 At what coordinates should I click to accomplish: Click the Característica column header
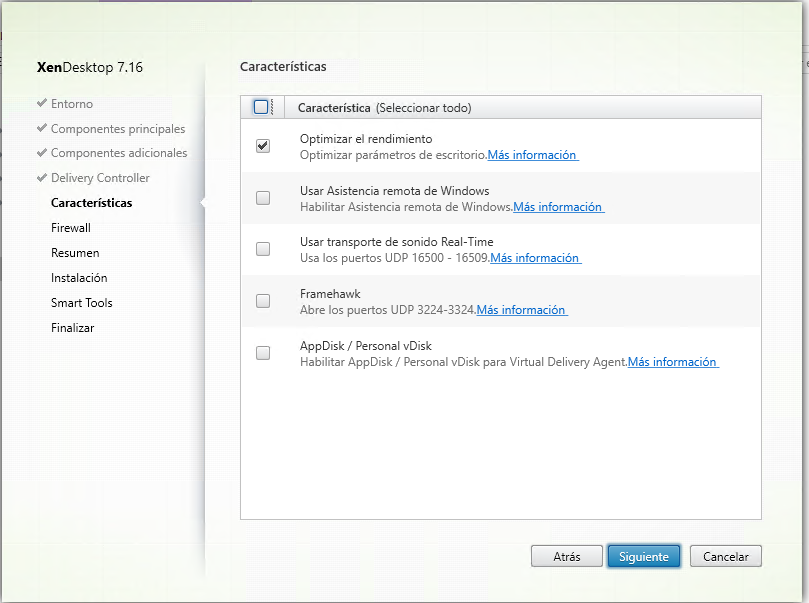(334, 108)
